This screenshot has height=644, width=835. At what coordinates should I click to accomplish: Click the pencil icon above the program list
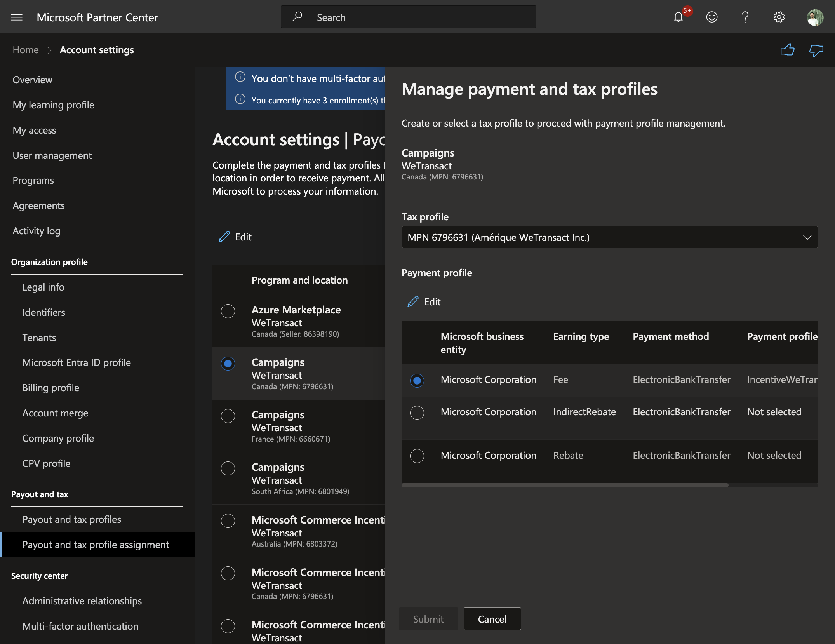pos(224,237)
